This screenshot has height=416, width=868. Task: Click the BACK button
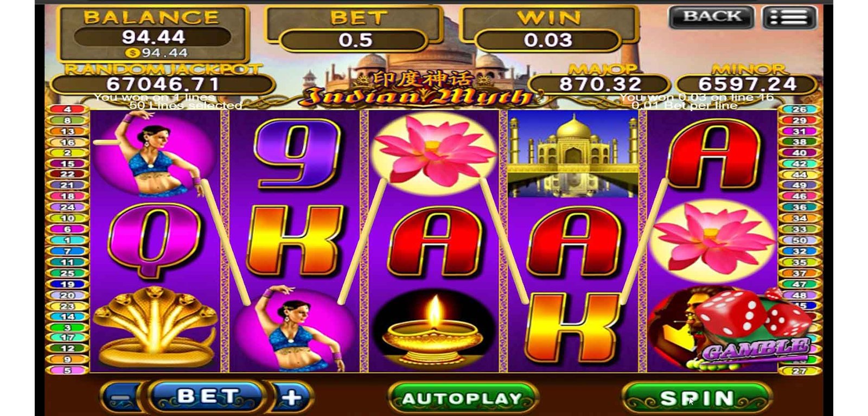711,17
